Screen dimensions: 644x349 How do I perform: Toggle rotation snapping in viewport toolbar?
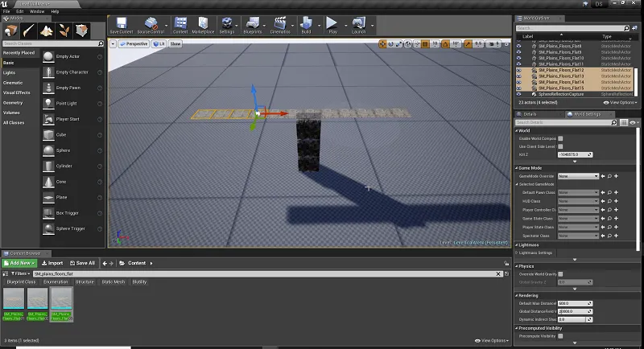pos(445,44)
